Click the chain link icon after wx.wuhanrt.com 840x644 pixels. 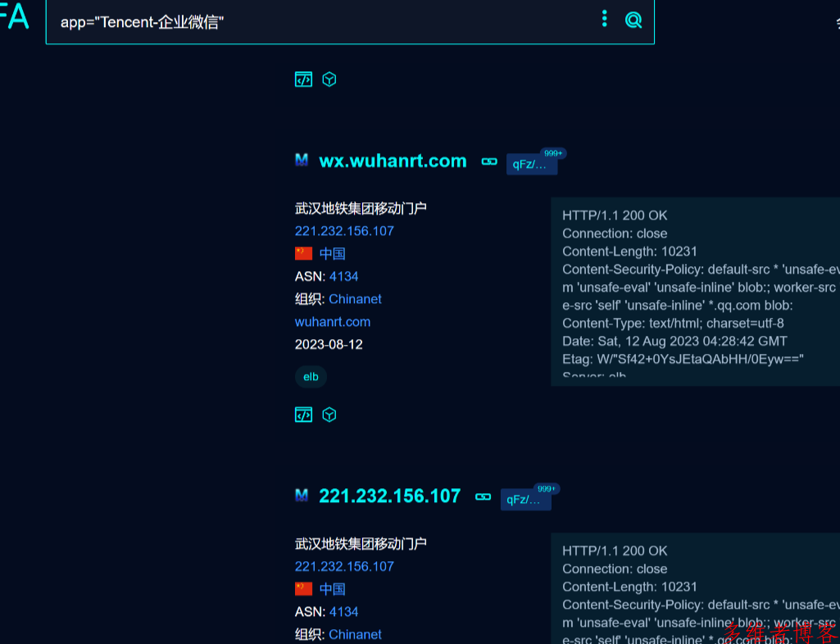pyautogui.click(x=489, y=161)
